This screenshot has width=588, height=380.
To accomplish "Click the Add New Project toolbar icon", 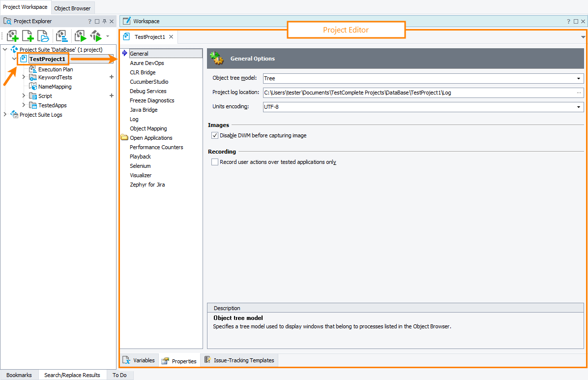I will point(12,35).
